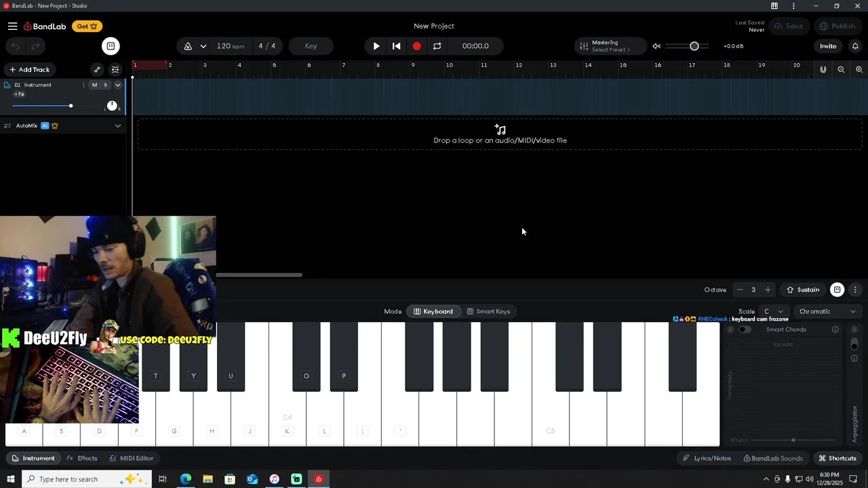Open the 4/4 time signature selector

[267, 46]
